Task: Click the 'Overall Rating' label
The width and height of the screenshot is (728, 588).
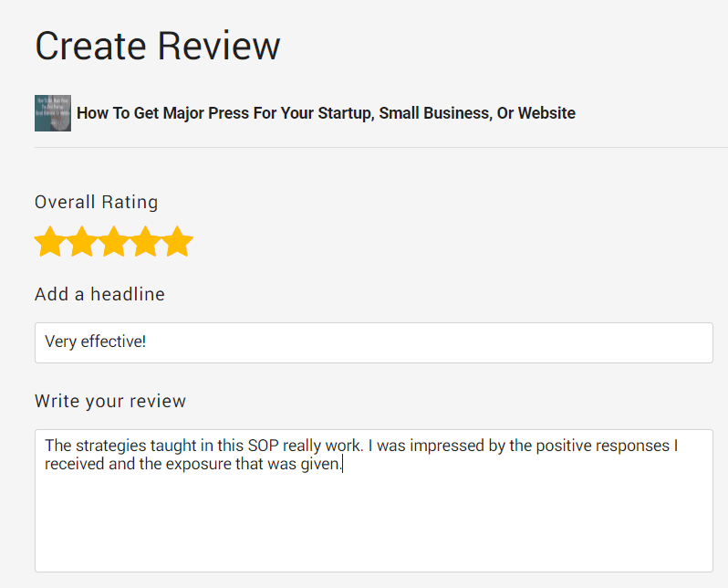Action: click(96, 202)
